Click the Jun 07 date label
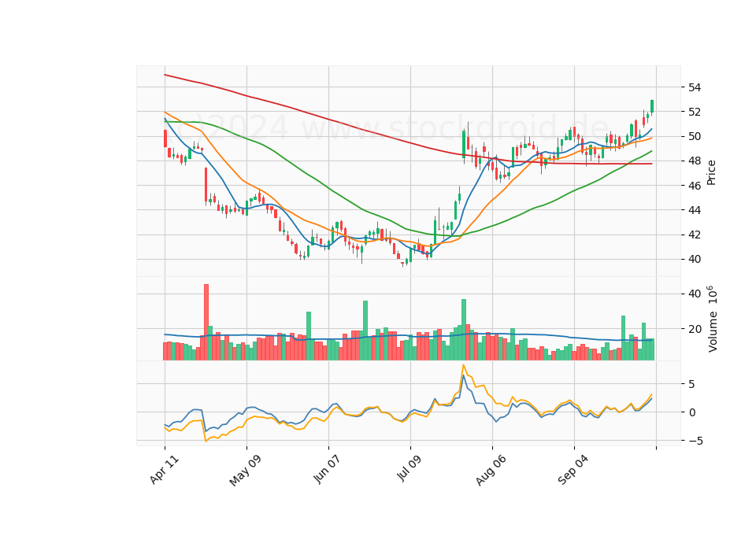 coord(328,470)
